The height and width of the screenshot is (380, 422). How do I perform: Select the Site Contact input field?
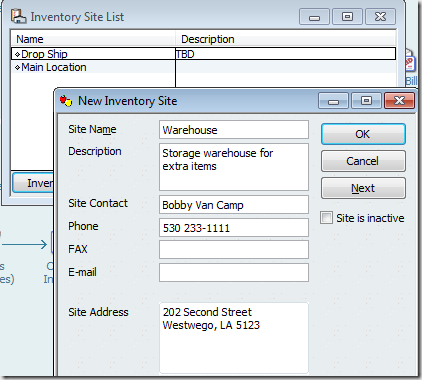[234, 205]
